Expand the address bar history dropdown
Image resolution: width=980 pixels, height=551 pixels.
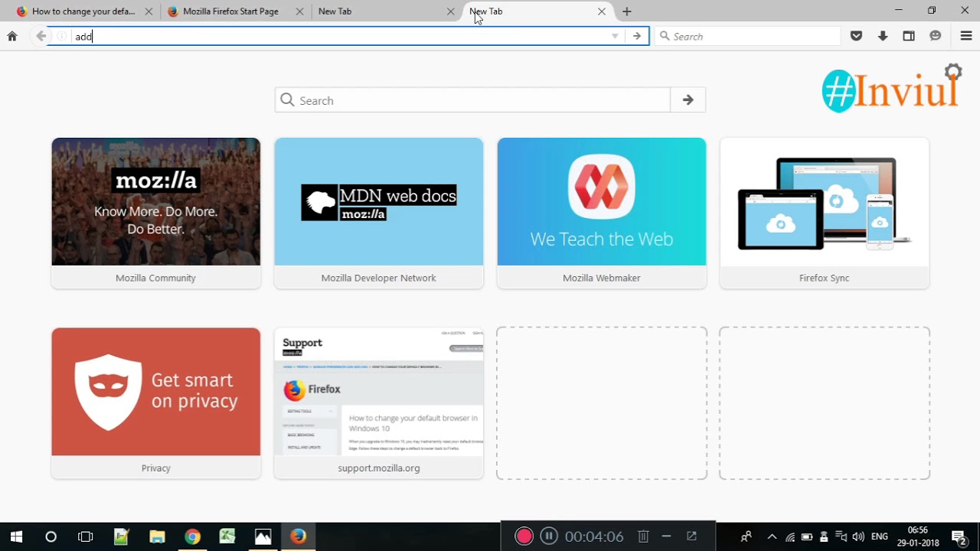(x=615, y=36)
